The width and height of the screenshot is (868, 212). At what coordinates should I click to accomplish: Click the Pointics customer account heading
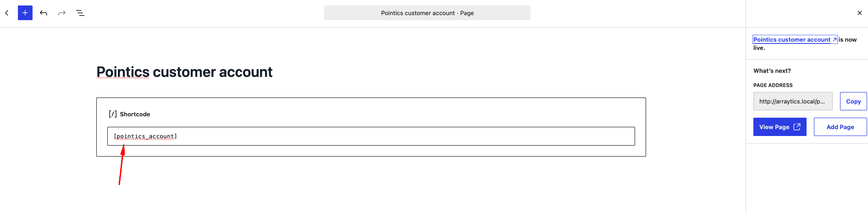(x=184, y=72)
